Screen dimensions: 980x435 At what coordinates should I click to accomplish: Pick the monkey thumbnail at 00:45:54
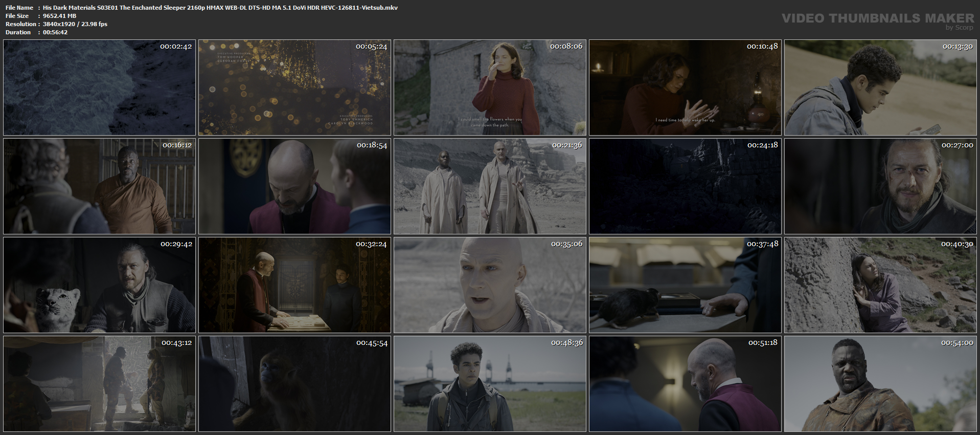[295, 384]
